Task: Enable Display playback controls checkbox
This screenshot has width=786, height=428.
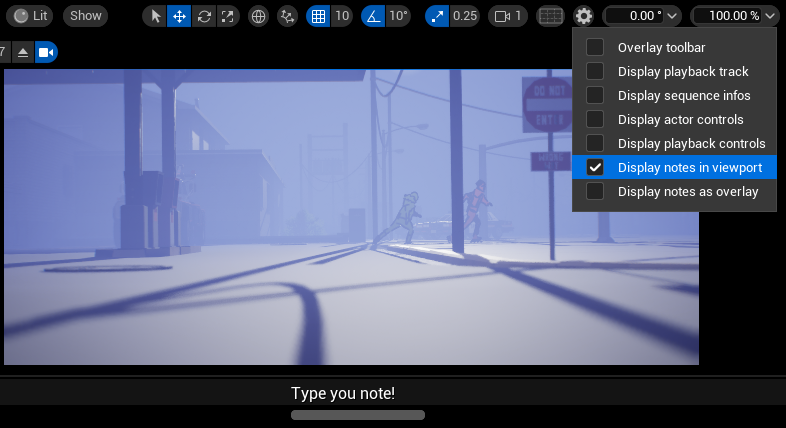Action: point(595,143)
